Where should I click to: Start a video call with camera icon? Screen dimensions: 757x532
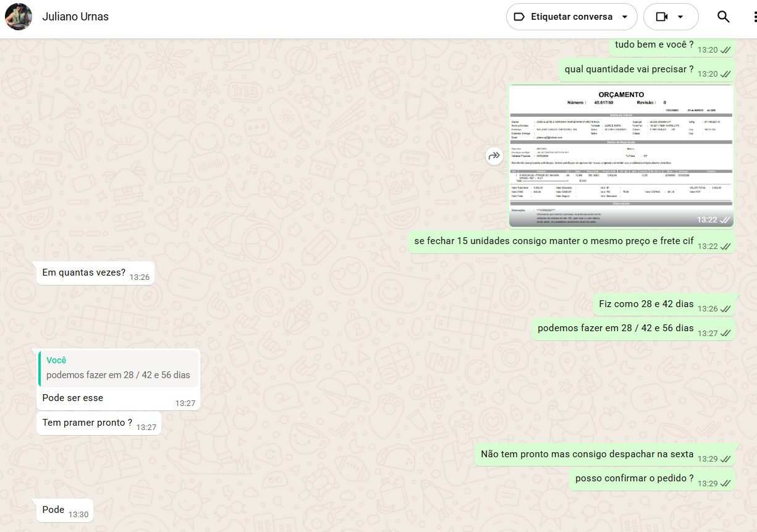click(x=662, y=17)
